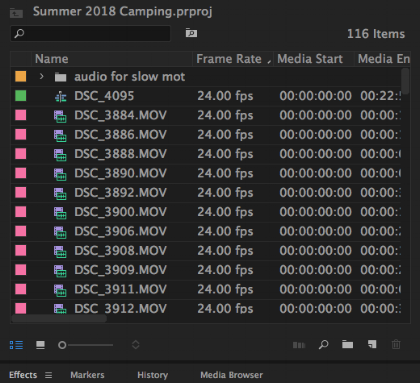Click the project search input field
Viewport: 420px width, 383px height.
(91, 33)
